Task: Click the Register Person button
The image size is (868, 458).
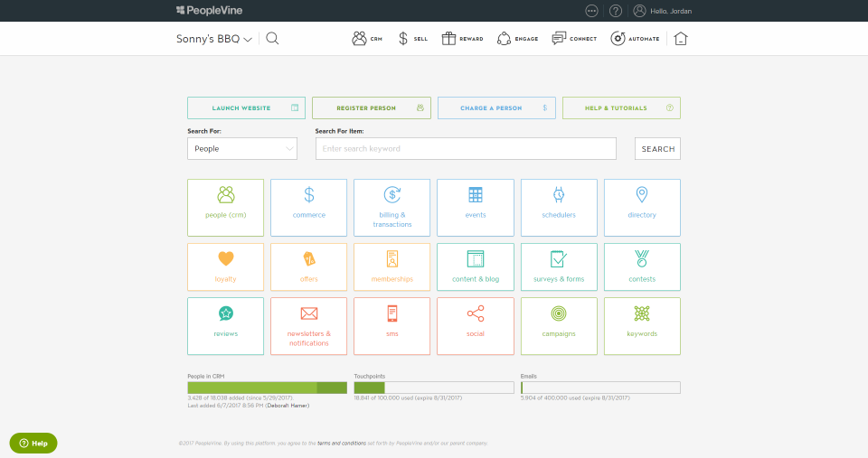Action: click(372, 107)
